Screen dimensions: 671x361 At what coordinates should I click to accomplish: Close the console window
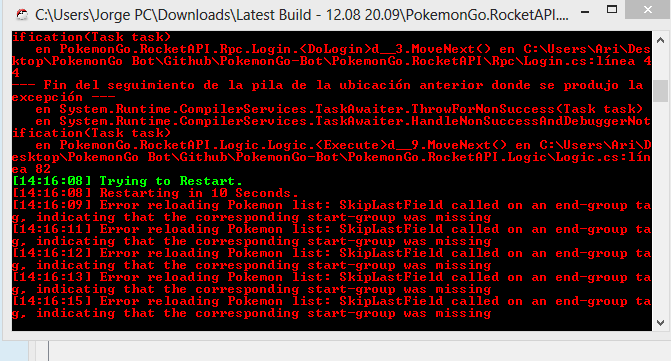coord(648,9)
